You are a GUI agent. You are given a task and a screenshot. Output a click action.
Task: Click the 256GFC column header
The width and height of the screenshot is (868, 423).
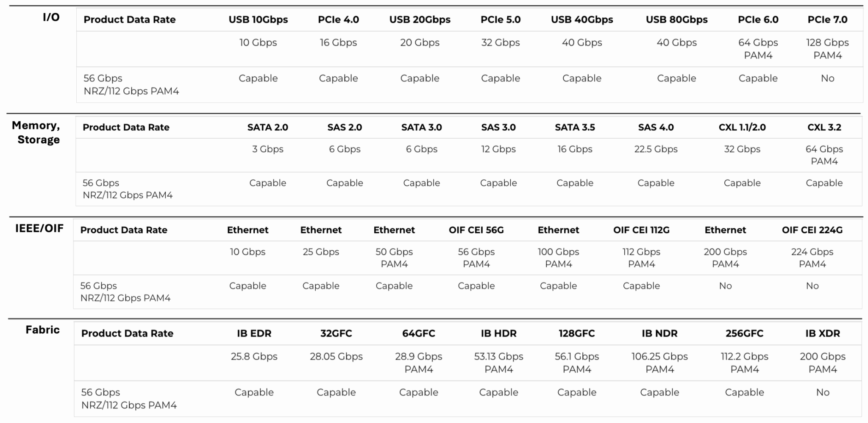pyautogui.click(x=744, y=333)
